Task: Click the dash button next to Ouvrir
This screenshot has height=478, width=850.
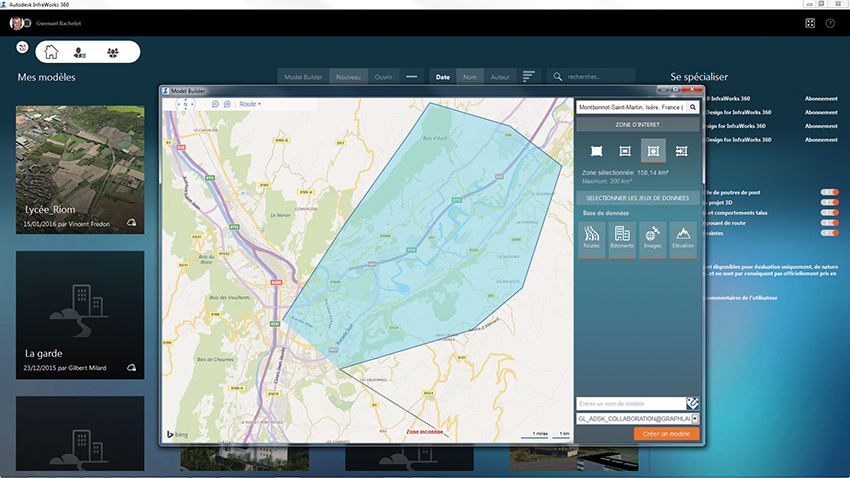Action: (411, 76)
